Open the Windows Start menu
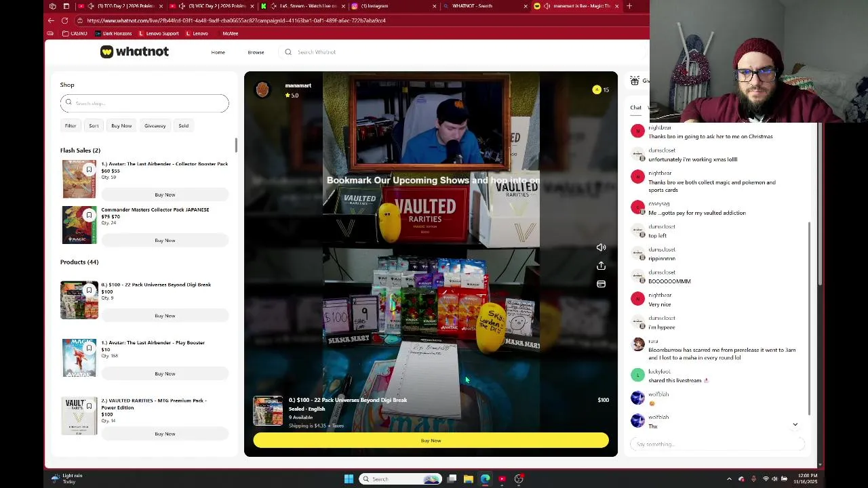 349,479
